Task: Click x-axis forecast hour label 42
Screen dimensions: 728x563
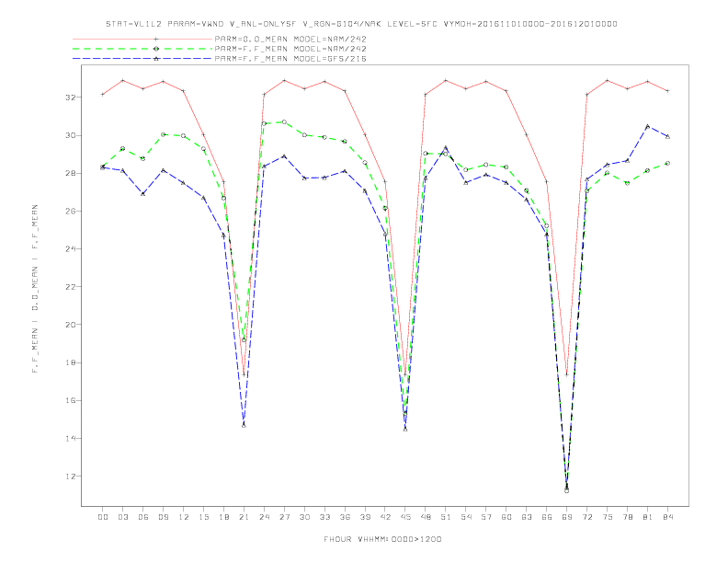Action: (385, 517)
